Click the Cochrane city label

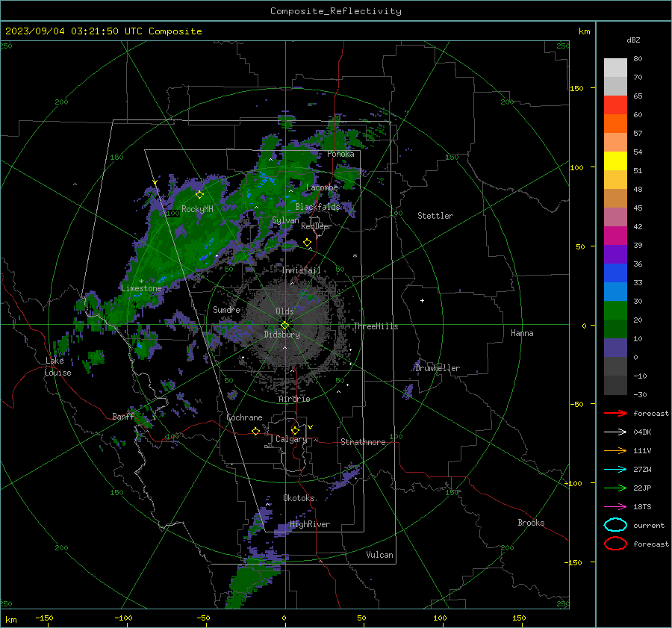tap(244, 417)
